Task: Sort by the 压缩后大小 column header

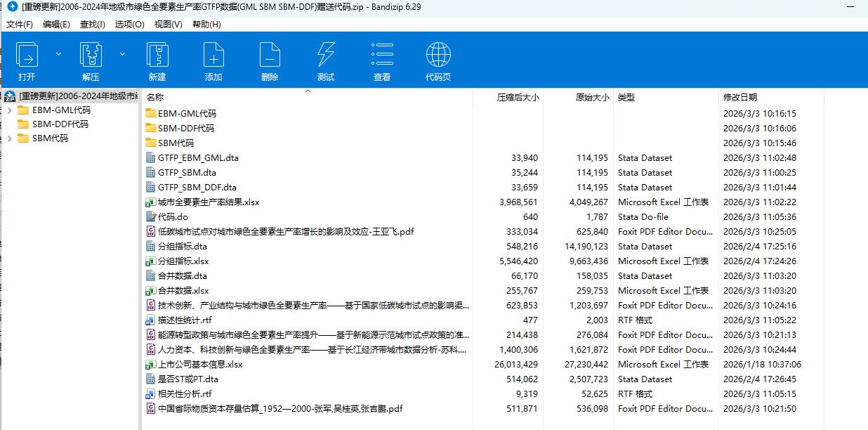Action: tap(508, 98)
